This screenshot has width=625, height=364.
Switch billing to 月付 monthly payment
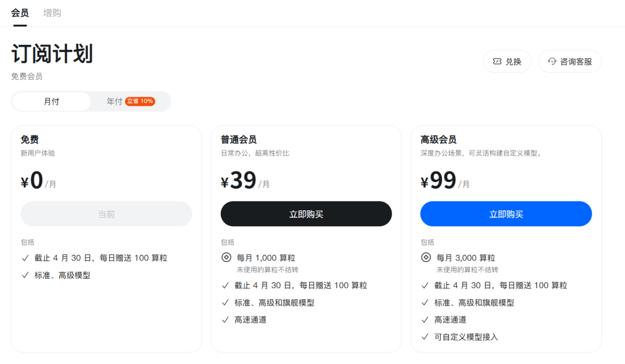tap(51, 101)
